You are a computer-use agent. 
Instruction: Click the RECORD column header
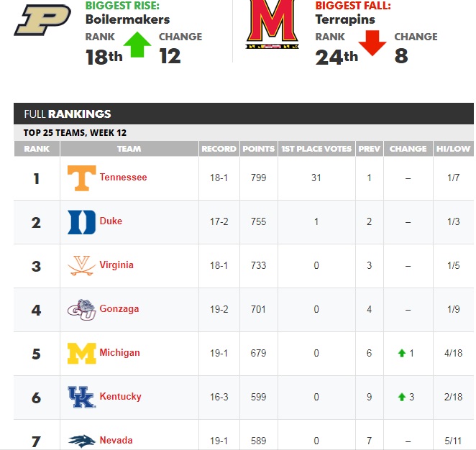pos(219,149)
